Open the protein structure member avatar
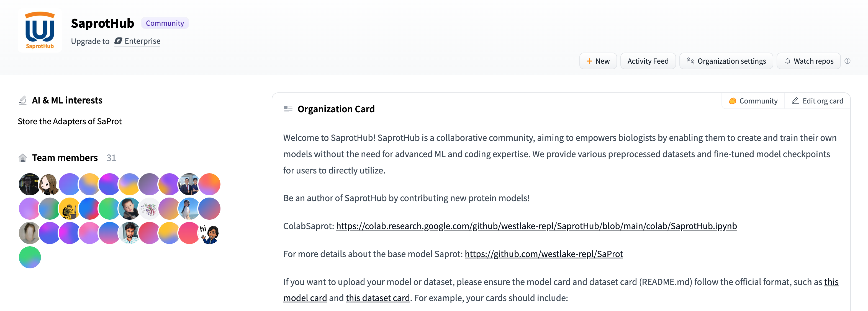Viewport: 868px width, 311px height. coord(149,209)
